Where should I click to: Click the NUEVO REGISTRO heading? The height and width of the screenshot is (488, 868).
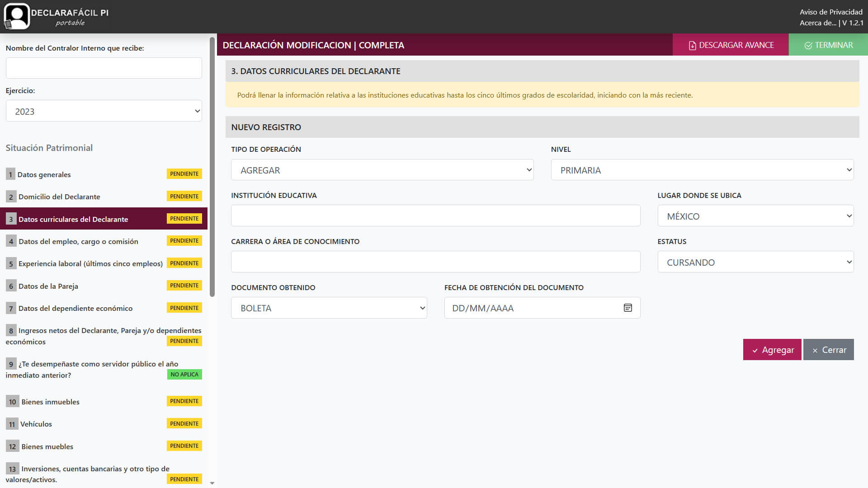[x=266, y=127]
